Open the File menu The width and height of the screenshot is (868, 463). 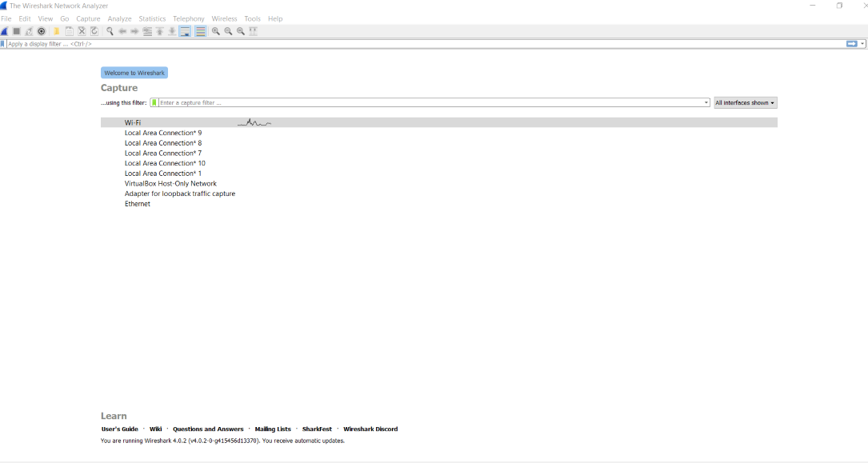click(x=6, y=19)
